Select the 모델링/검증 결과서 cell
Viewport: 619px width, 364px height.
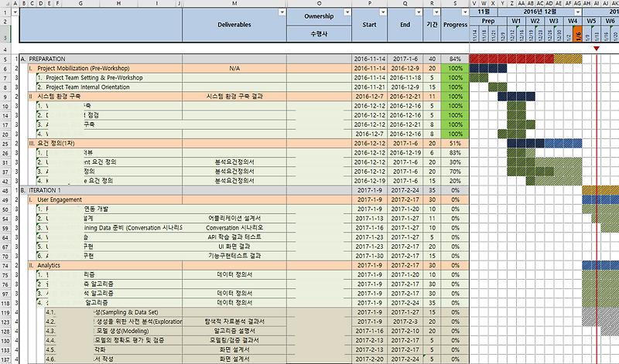coord(234,340)
